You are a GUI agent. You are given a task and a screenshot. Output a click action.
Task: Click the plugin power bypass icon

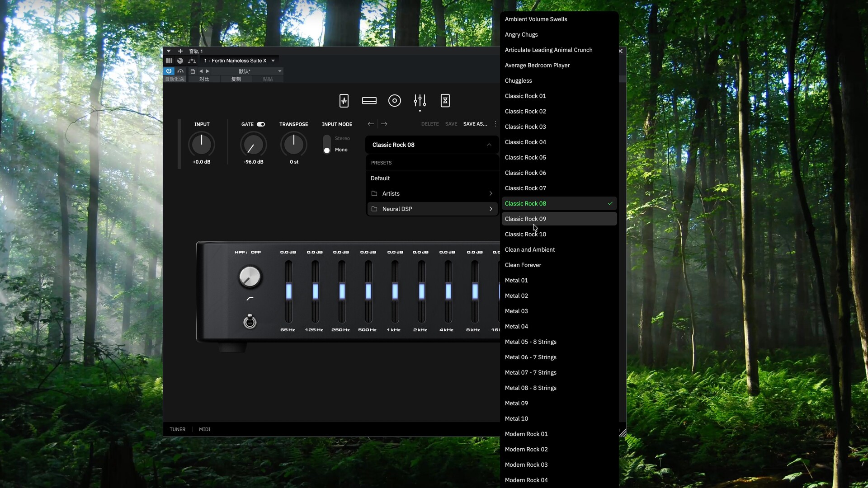click(169, 71)
